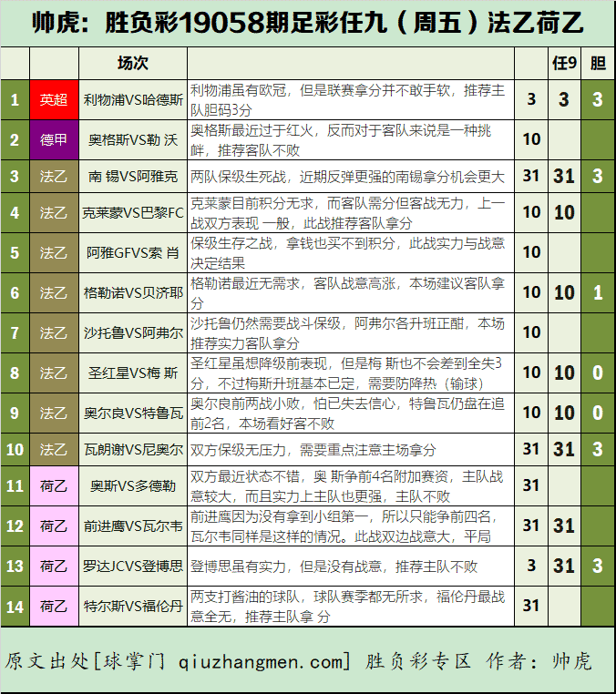This screenshot has height=694, width=616.
Task: Select match 沙托鲁VS阿弗尔
Action: click(x=133, y=332)
